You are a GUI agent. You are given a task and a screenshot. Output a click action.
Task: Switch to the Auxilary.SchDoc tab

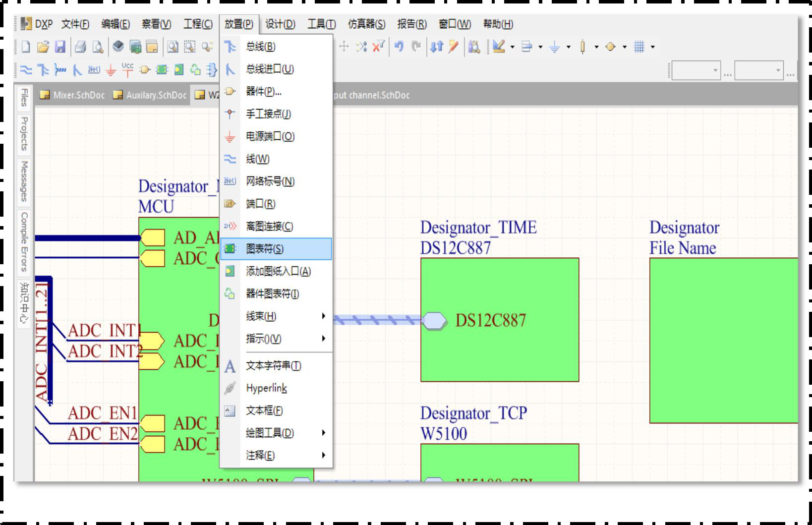pyautogui.click(x=151, y=95)
